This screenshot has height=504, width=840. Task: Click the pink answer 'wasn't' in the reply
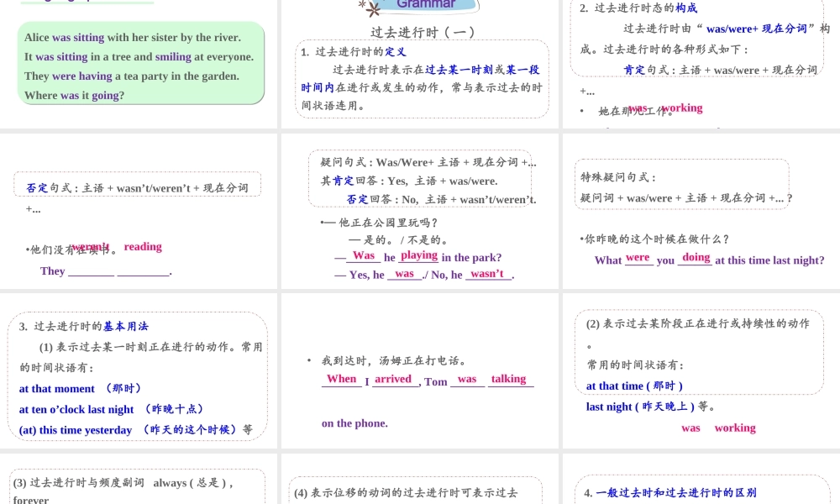tap(487, 274)
